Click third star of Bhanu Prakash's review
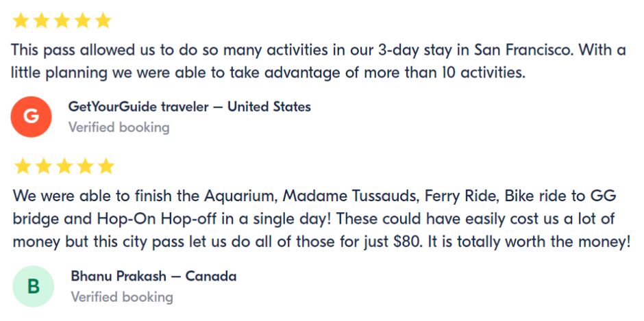644x321 pixels. (x=64, y=166)
